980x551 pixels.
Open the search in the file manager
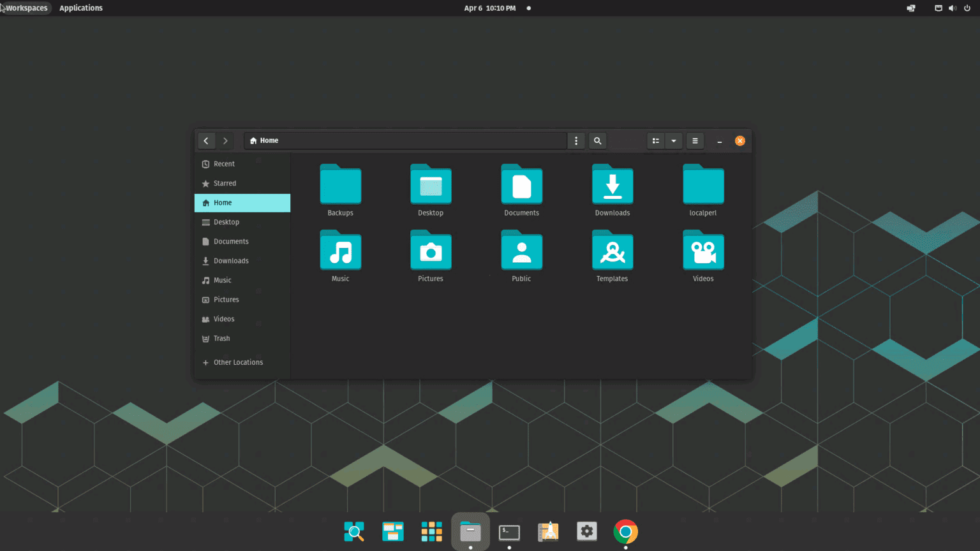(x=597, y=140)
